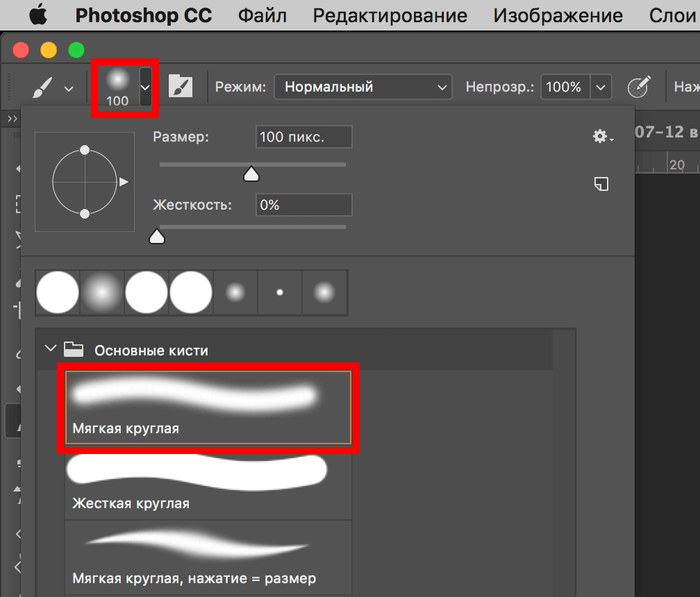Viewport: 700px width, 597px height.
Task: Click the Основные кисти folder label
Action: (151, 351)
